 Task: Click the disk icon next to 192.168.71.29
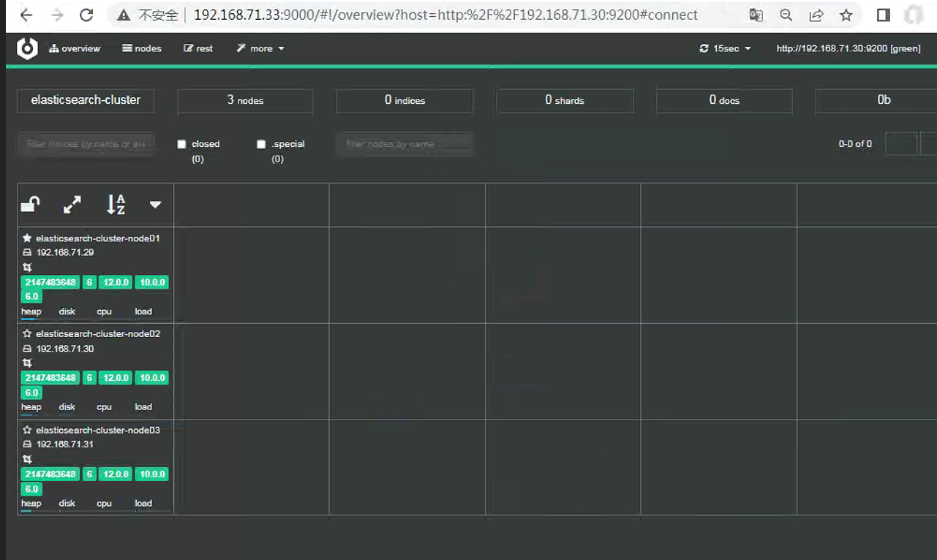27,252
